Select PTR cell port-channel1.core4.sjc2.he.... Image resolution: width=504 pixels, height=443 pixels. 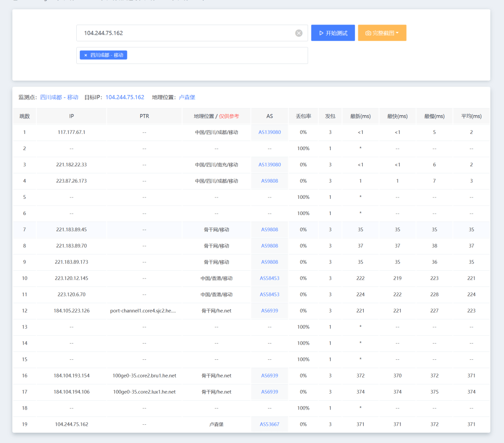(143, 311)
